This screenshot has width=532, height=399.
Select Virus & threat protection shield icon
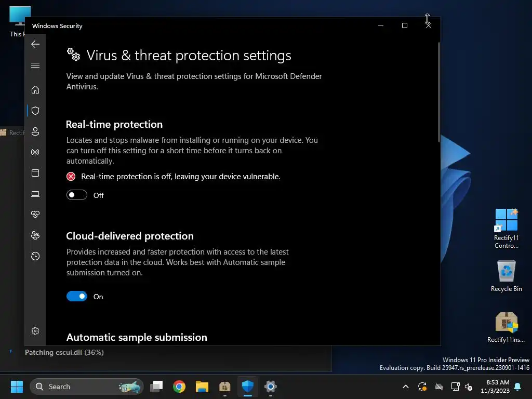35,111
